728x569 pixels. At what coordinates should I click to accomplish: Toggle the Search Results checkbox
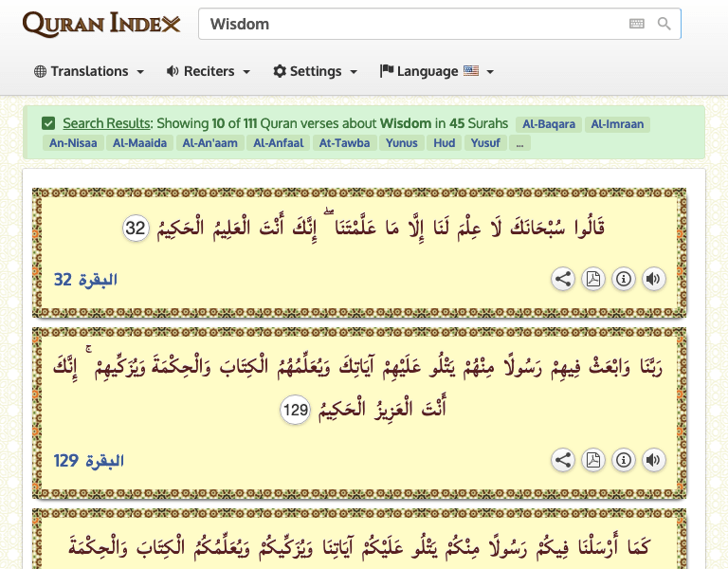pyautogui.click(x=48, y=123)
